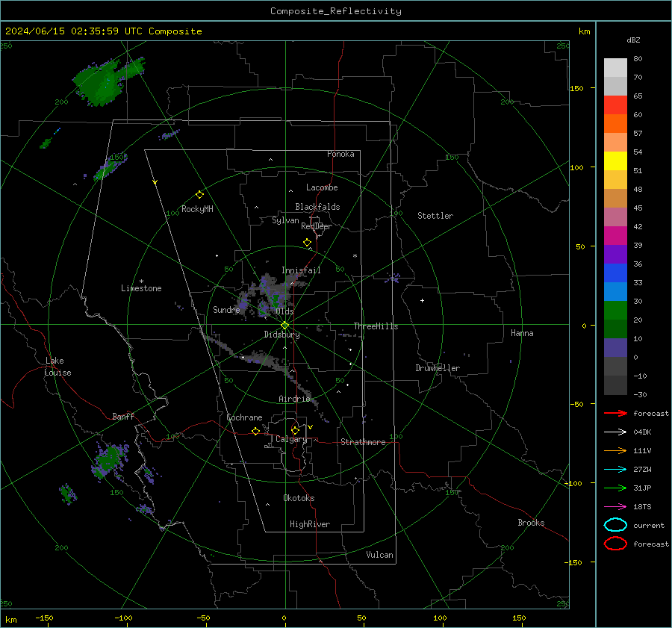Click the asterisk marker above Limestone
This screenshot has width=672, height=628.
point(141,282)
